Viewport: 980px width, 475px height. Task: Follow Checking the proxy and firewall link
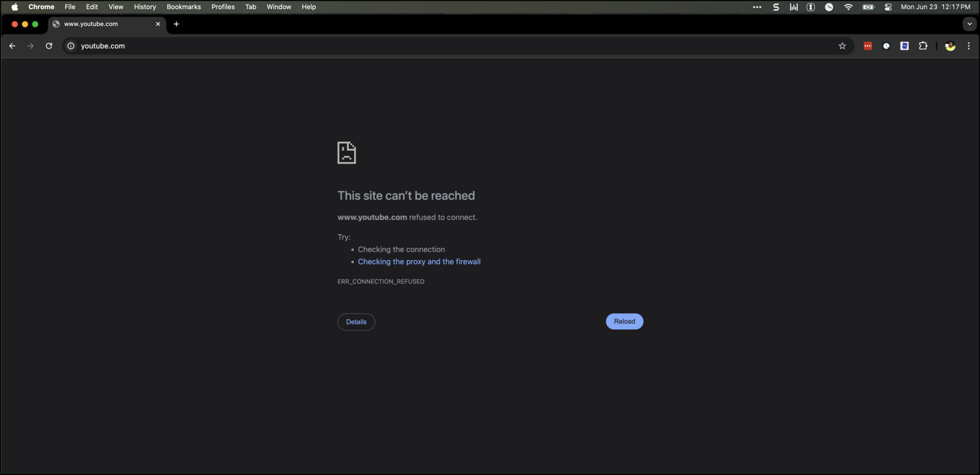pos(419,261)
